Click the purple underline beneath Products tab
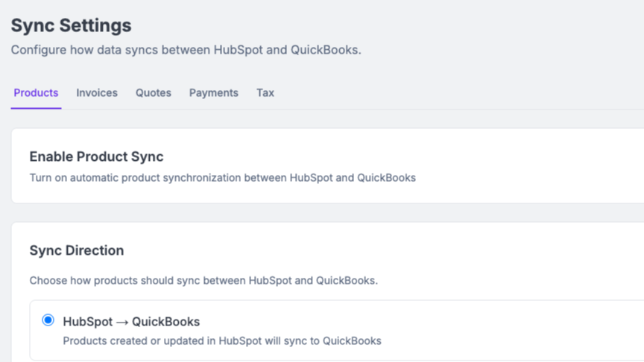 [x=36, y=109]
